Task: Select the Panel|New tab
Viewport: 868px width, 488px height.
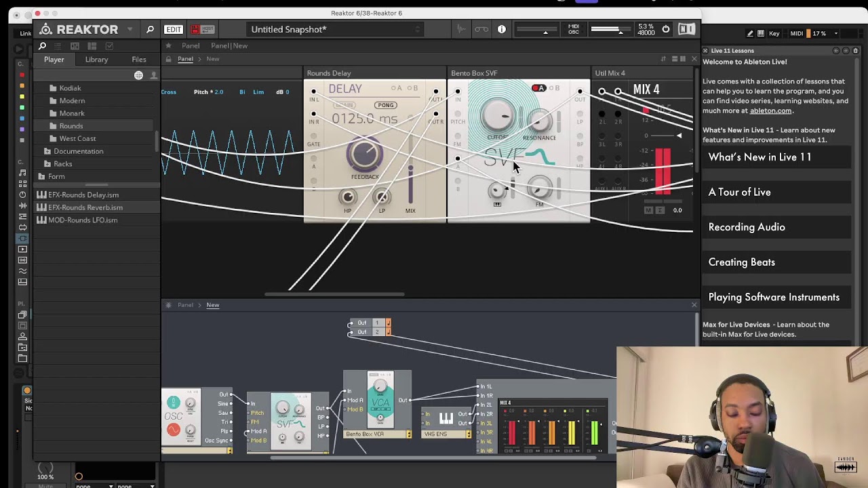Action: pyautogui.click(x=229, y=45)
